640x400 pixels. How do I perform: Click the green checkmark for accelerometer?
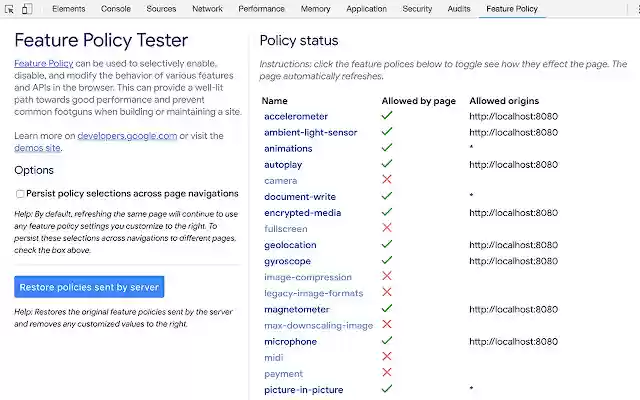tap(387, 116)
